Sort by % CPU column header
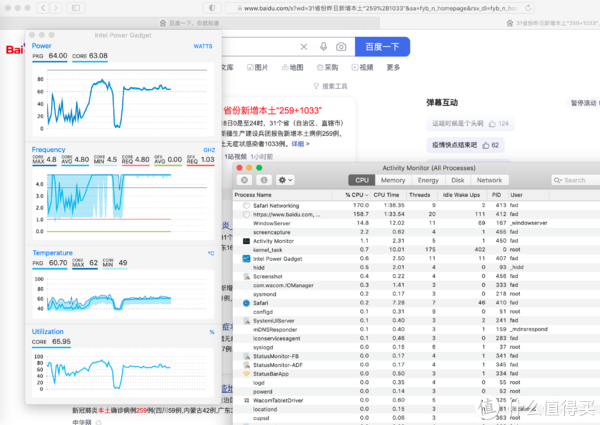The height and width of the screenshot is (425, 600). pos(352,195)
